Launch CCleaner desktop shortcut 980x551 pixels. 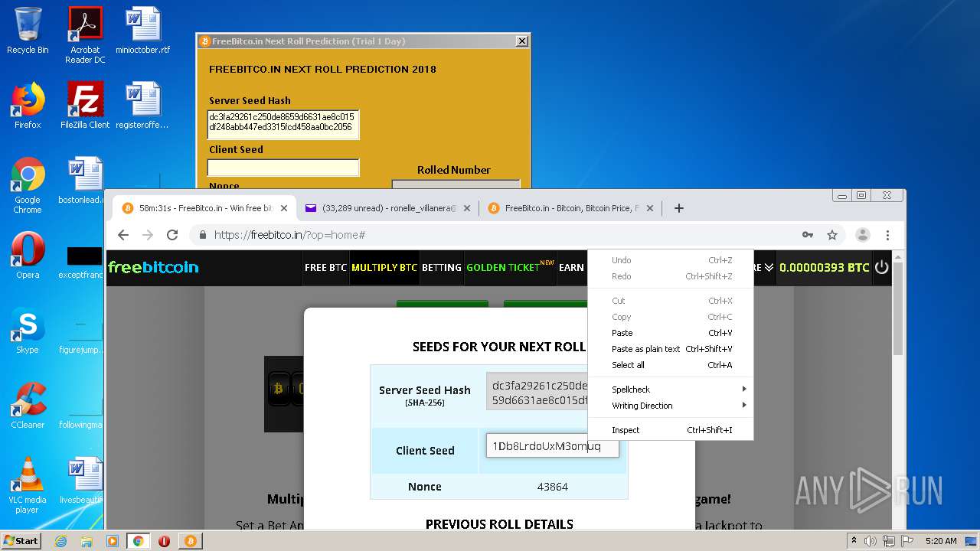(28, 406)
